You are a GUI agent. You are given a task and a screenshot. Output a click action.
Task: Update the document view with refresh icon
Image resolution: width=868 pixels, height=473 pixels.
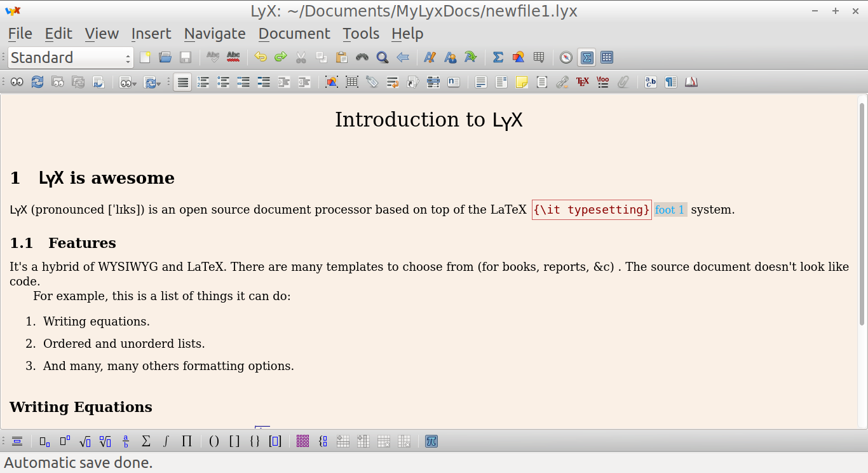pos(37,82)
